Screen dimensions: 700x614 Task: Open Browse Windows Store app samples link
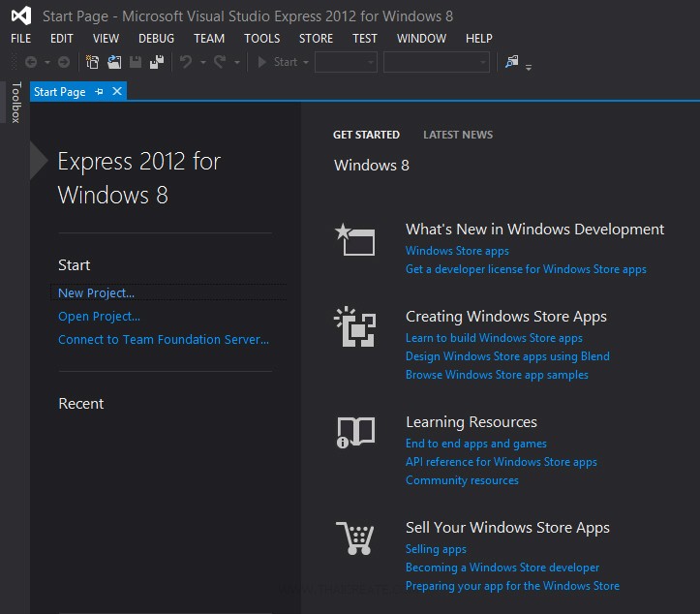pyautogui.click(x=497, y=375)
